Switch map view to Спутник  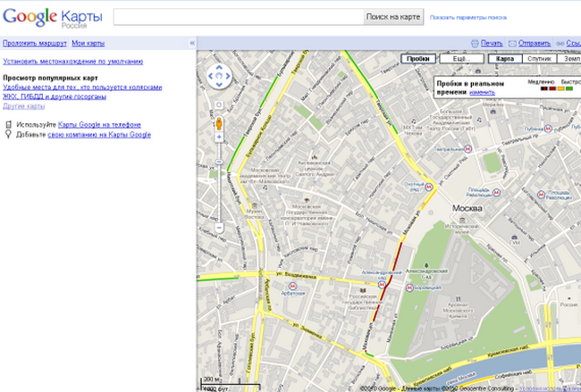click(x=539, y=58)
